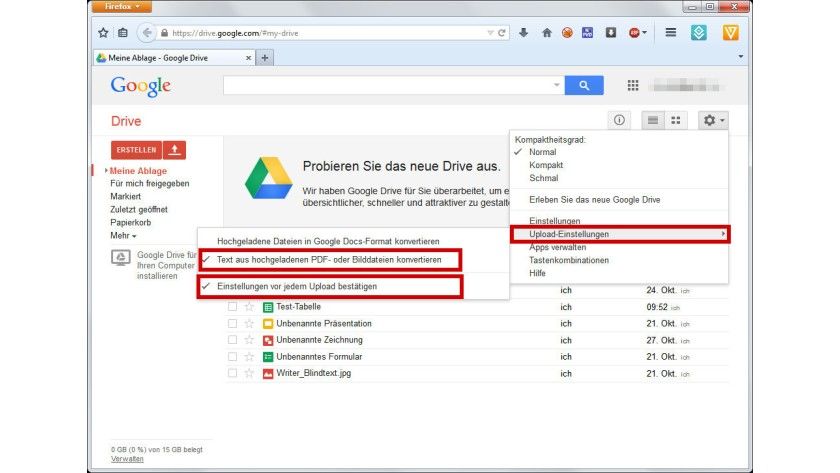Show details with the info icon
This screenshot has height=473, width=840.
coord(619,120)
